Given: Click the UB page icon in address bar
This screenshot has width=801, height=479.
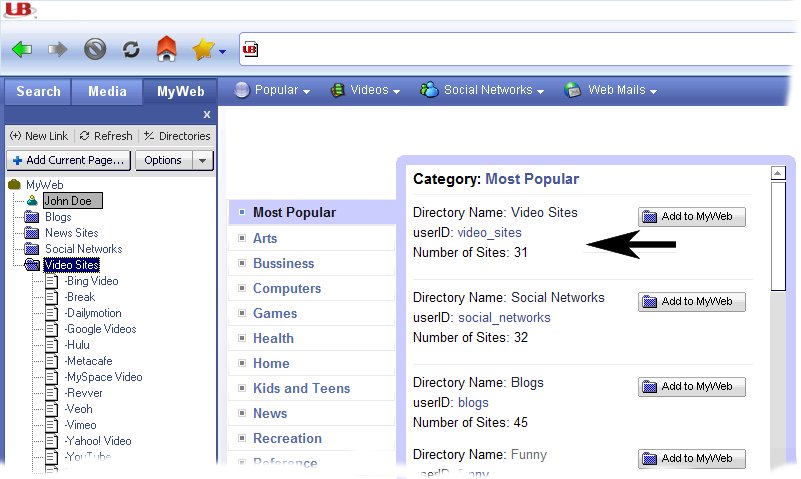Looking at the screenshot, I should coord(250,50).
